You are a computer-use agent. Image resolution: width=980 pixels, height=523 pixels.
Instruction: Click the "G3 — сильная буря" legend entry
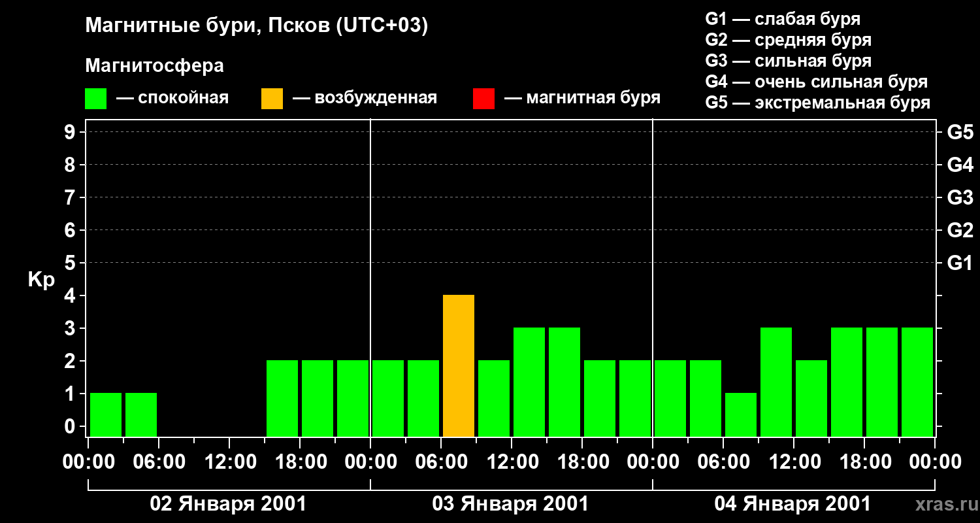tap(788, 61)
